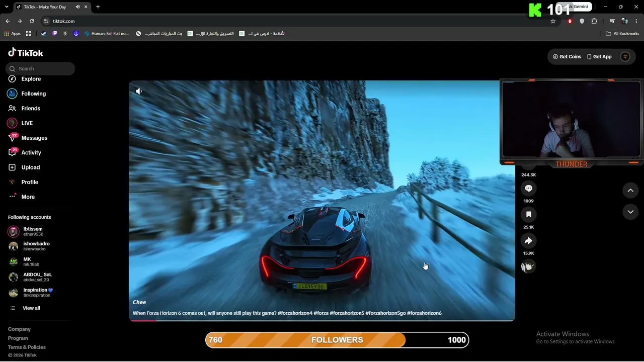Open the Explore compass icon
The image size is (644, 362).
[12, 79]
